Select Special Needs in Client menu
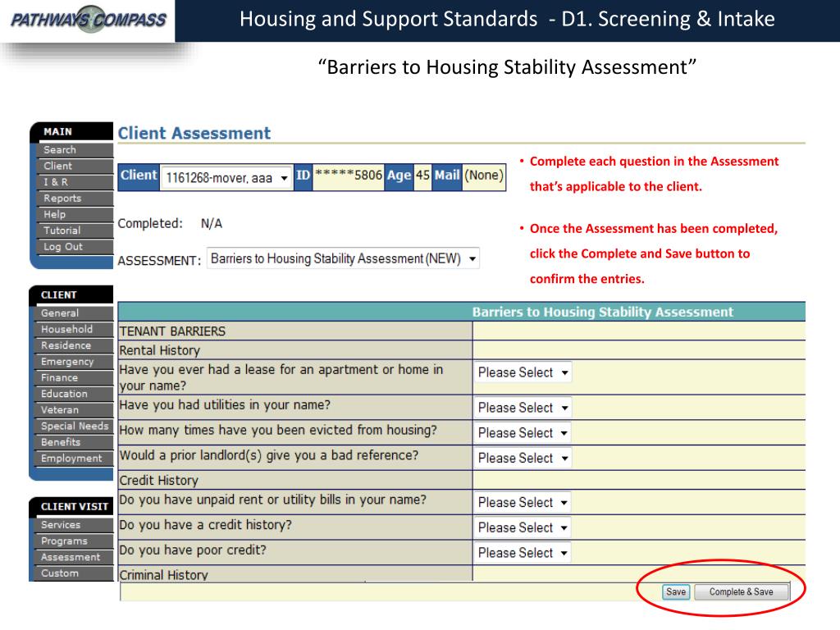Viewport: 840px width, 630px height. 74,426
